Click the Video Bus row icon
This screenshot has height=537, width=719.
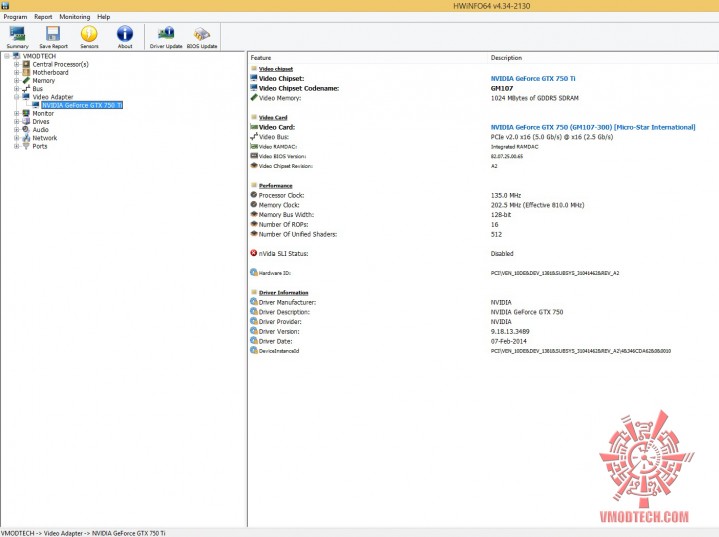(x=254, y=136)
